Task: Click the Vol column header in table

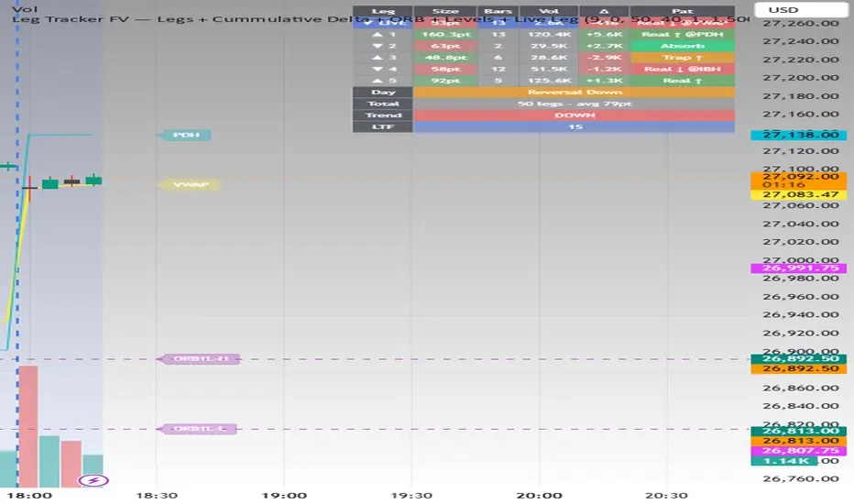Action: tap(549, 11)
